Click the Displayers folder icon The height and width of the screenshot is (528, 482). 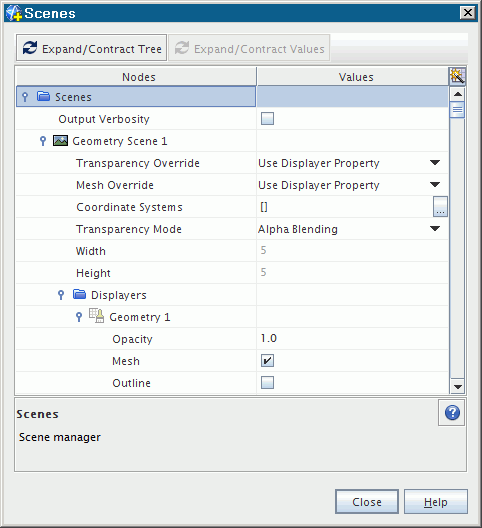[79, 295]
